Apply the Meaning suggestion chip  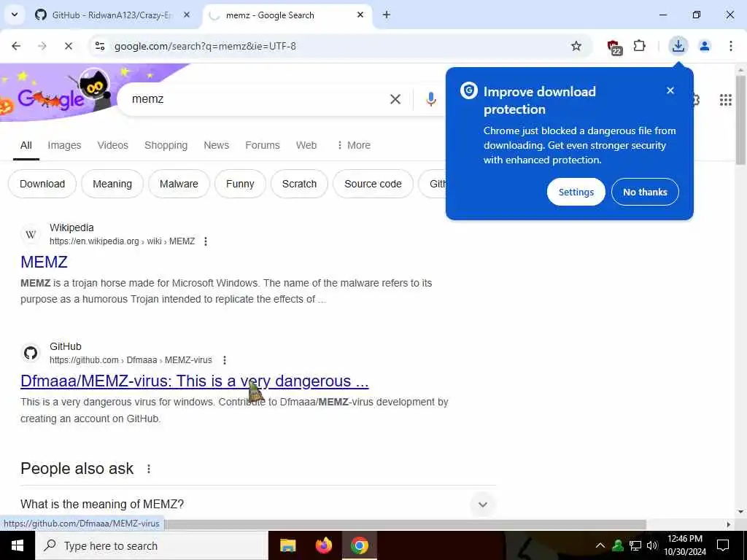[x=112, y=184]
